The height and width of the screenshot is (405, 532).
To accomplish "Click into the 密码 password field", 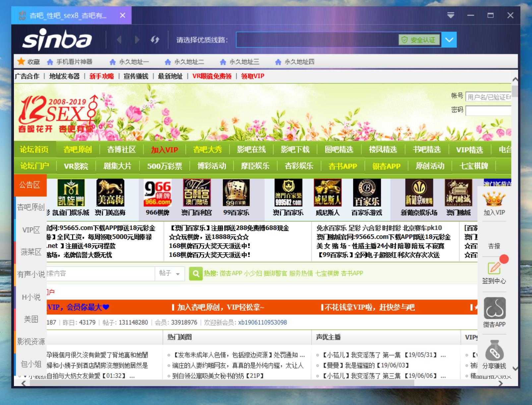I will (488, 110).
